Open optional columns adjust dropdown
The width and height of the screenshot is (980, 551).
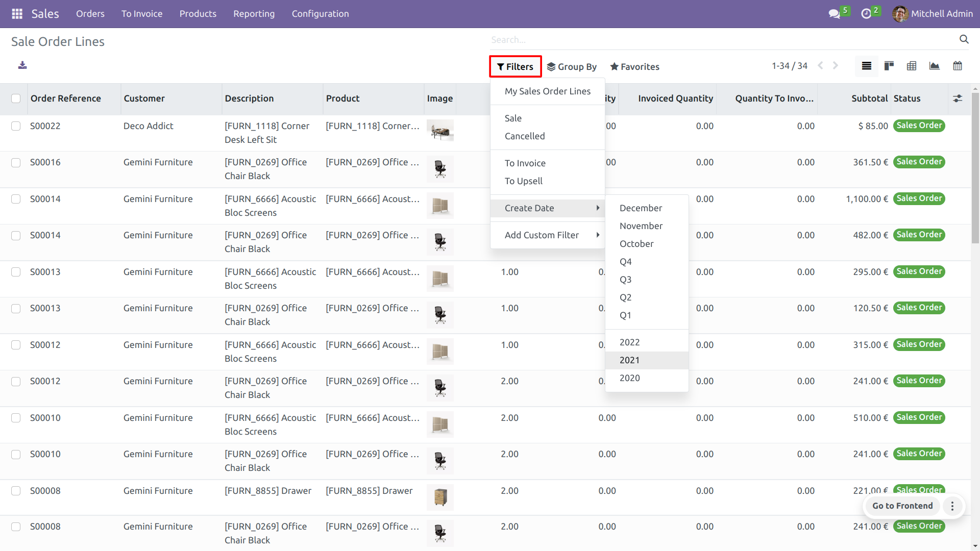click(x=958, y=98)
